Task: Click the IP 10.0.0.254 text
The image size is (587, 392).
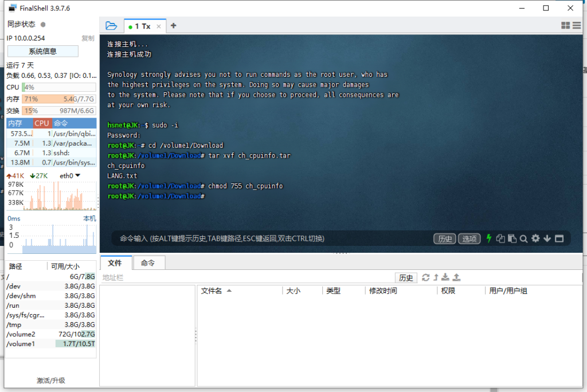Action: click(x=25, y=38)
